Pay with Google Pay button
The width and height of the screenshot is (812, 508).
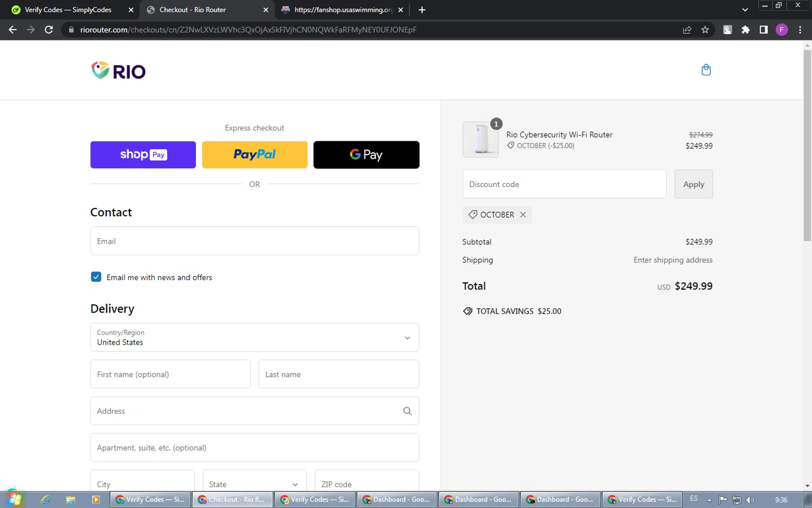[366, 155]
